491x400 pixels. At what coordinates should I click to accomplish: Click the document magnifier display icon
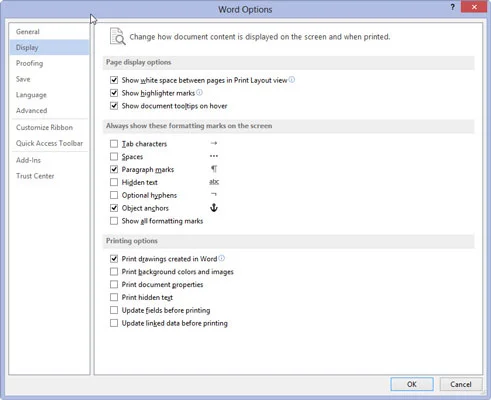click(x=118, y=36)
